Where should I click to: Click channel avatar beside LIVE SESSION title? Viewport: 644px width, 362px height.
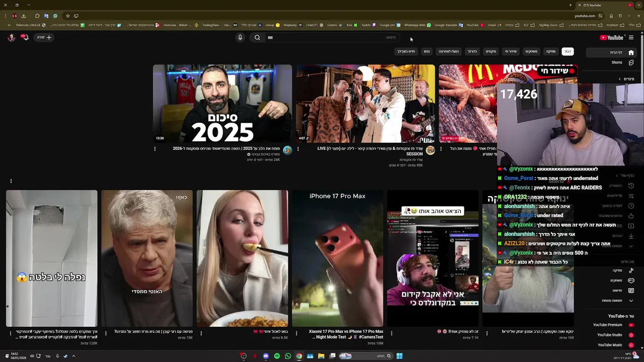430,150
